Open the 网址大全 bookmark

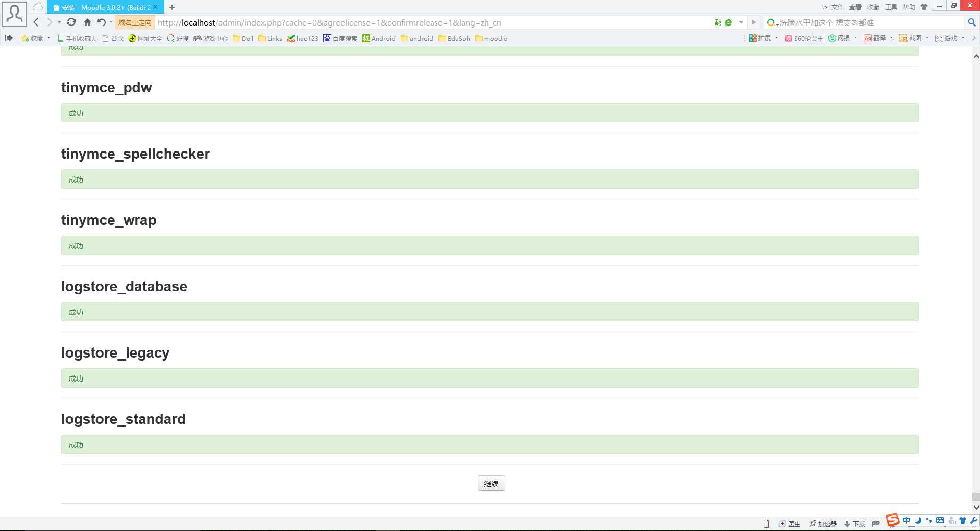[145, 38]
